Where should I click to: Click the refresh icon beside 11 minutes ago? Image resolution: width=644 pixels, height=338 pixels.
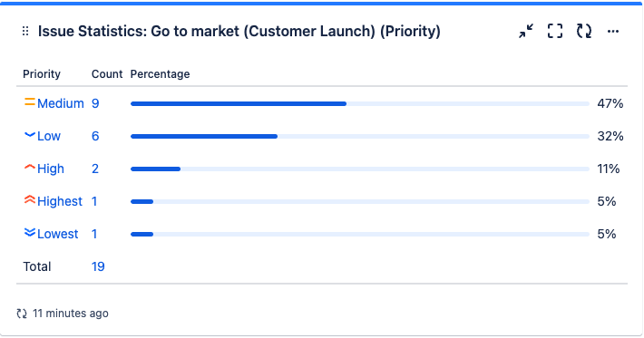(x=22, y=314)
